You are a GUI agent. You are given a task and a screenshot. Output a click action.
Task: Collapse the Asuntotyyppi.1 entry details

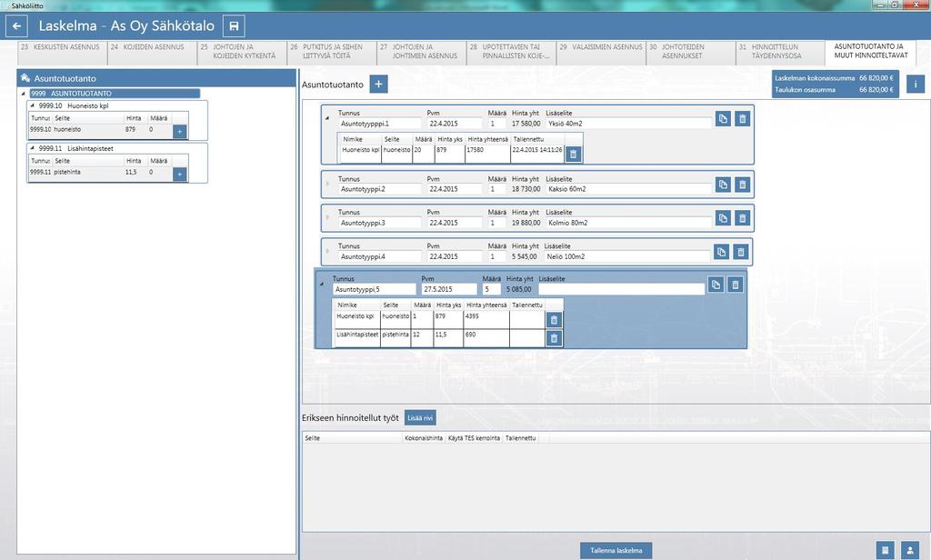click(x=327, y=118)
